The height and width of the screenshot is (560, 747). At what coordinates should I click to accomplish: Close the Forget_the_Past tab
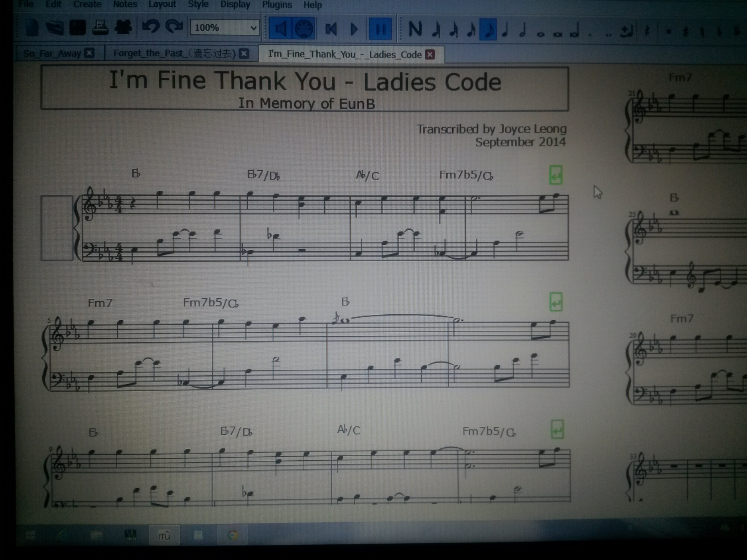[x=244, y=54]
